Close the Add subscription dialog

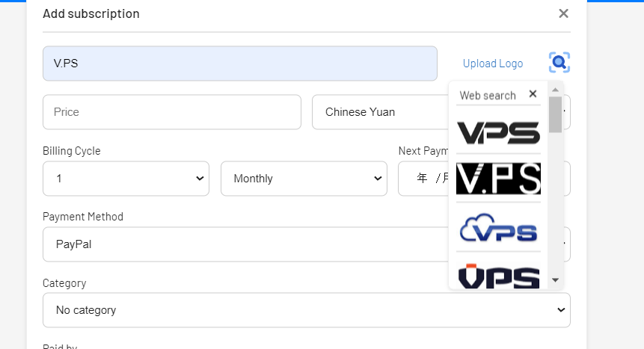tap(563, 13)
